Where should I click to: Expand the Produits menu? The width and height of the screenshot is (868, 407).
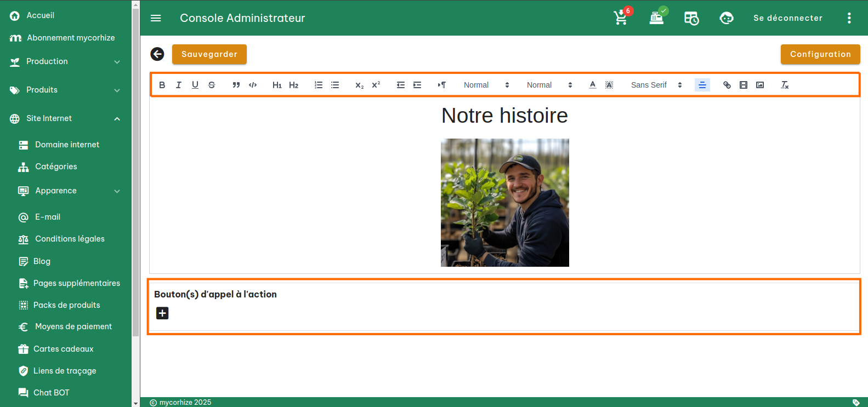[x=66, y=90]
